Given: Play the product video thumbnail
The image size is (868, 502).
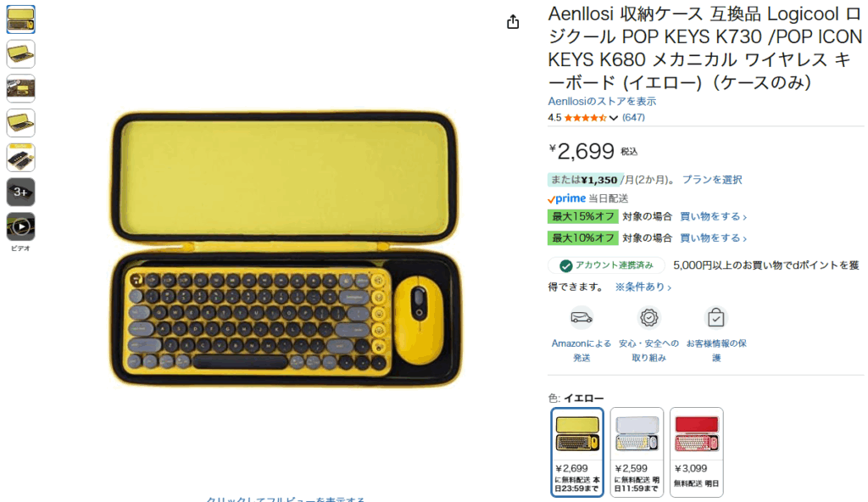Looking at the screenshot, I should click(20, 226).
